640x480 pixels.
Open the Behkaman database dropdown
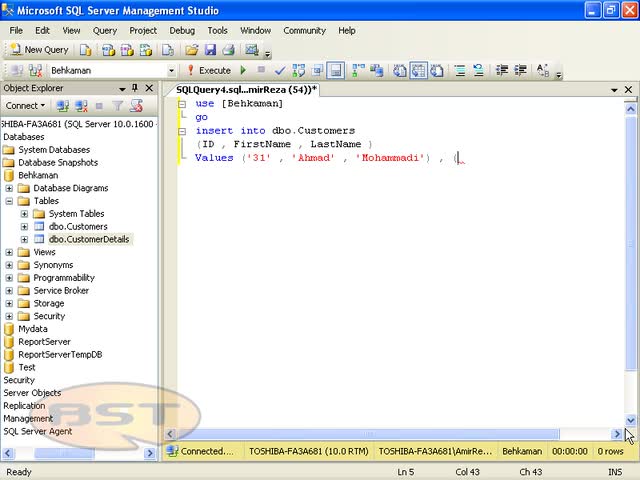point(171,71)
